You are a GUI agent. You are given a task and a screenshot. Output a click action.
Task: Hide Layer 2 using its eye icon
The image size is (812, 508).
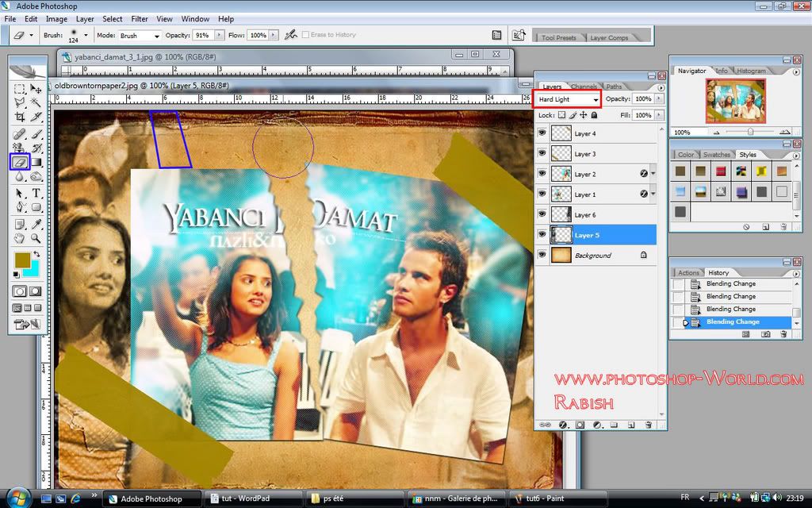[542, 174]
